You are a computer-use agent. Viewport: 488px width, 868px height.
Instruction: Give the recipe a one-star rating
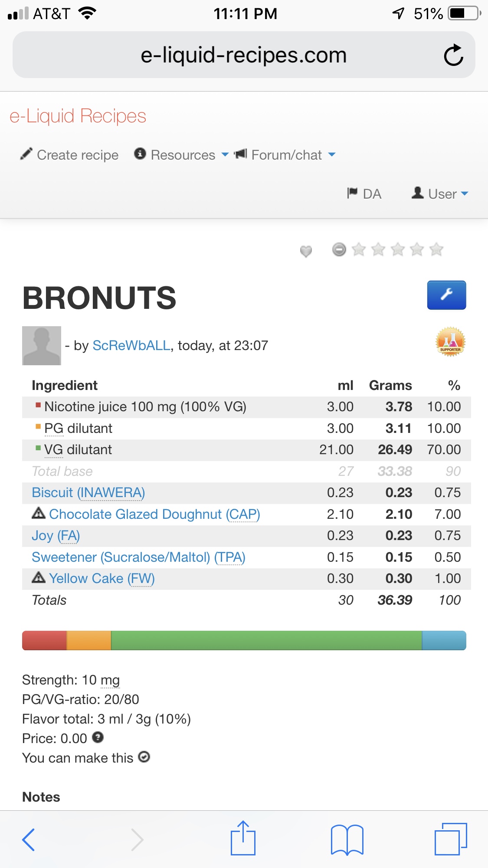click(x=359, y=249)
